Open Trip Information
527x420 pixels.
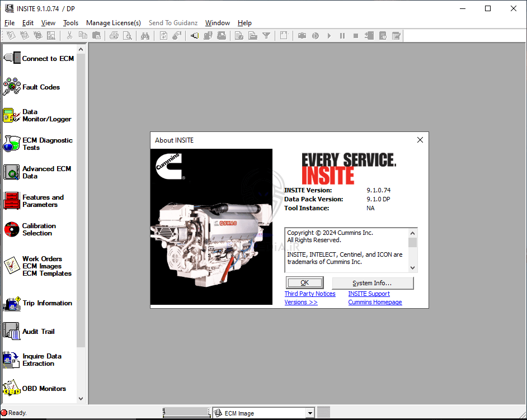point(37,303)
